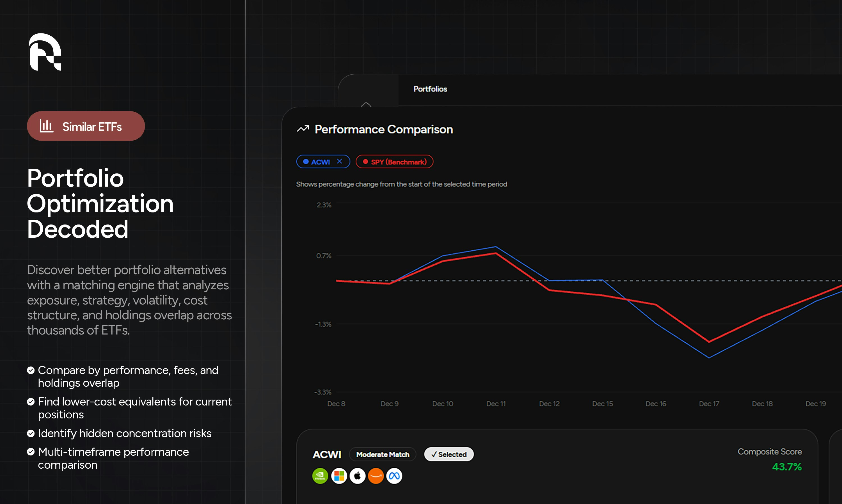Click the Dec 17 axis label
This screenshot has height=504, width=842.
(x=709, y=404)
